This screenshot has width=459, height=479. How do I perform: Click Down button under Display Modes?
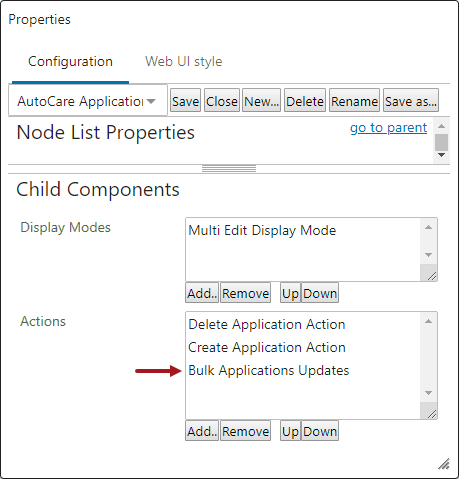tap(320, 293)
